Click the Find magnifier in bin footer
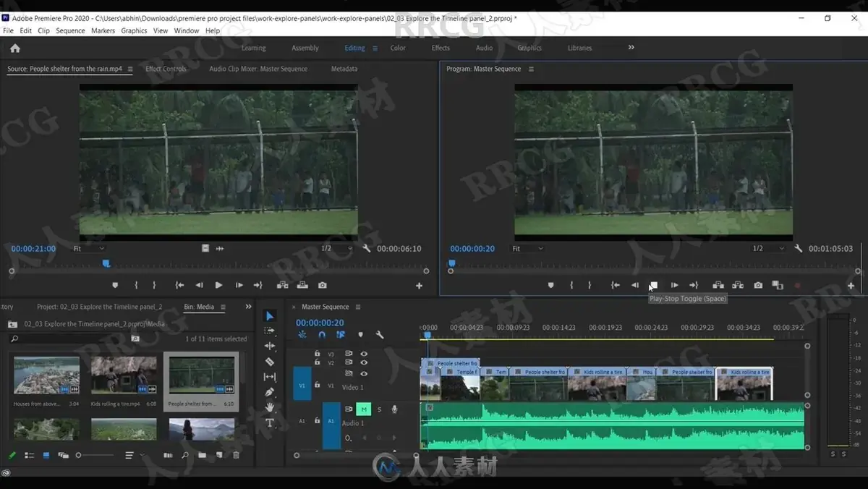Viewport: 868px width, 489px height. click(x=185, y=455)
